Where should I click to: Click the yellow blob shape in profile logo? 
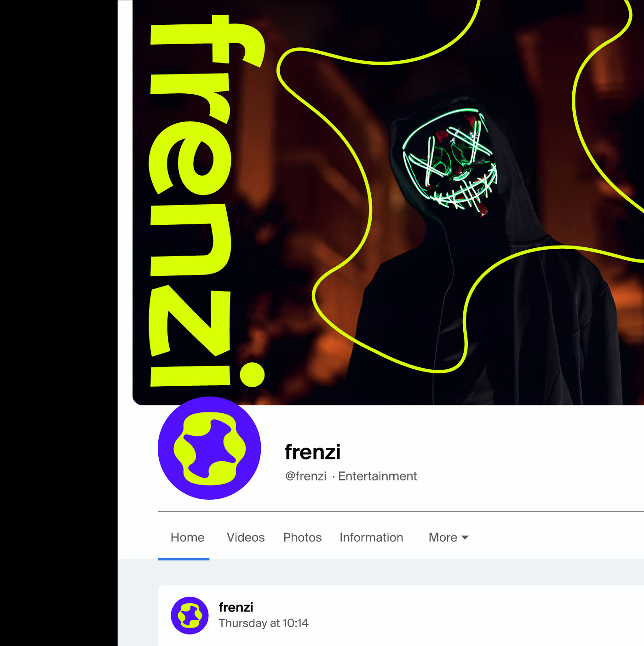(210, 449)
